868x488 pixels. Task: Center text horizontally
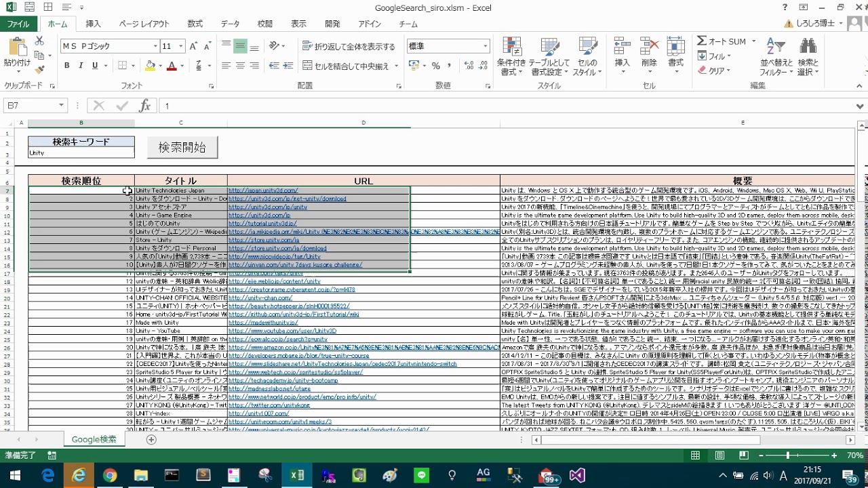(240, 66)
